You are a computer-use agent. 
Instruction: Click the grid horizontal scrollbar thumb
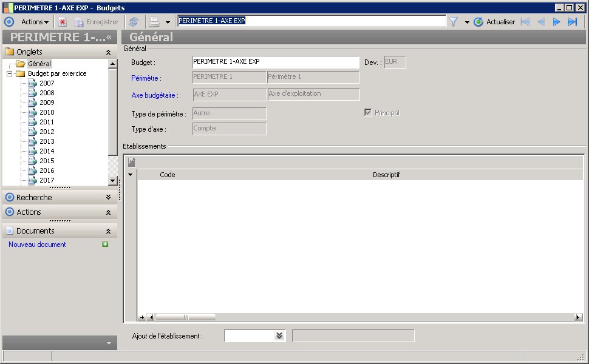point(186,317)
